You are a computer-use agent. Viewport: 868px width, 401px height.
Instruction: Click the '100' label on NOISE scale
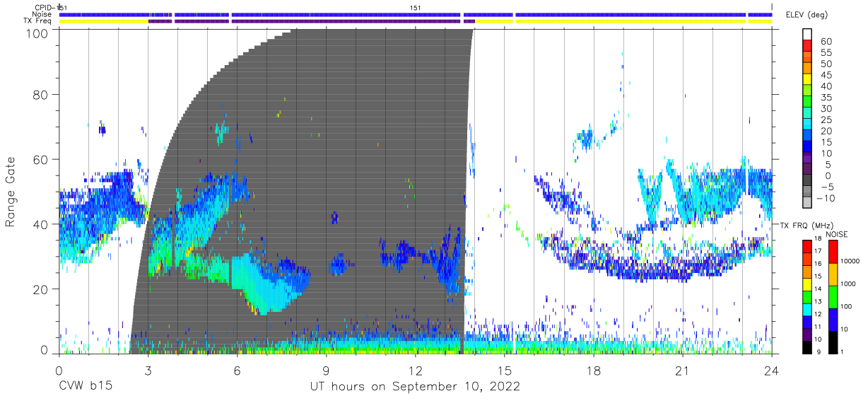pos(848,306)
